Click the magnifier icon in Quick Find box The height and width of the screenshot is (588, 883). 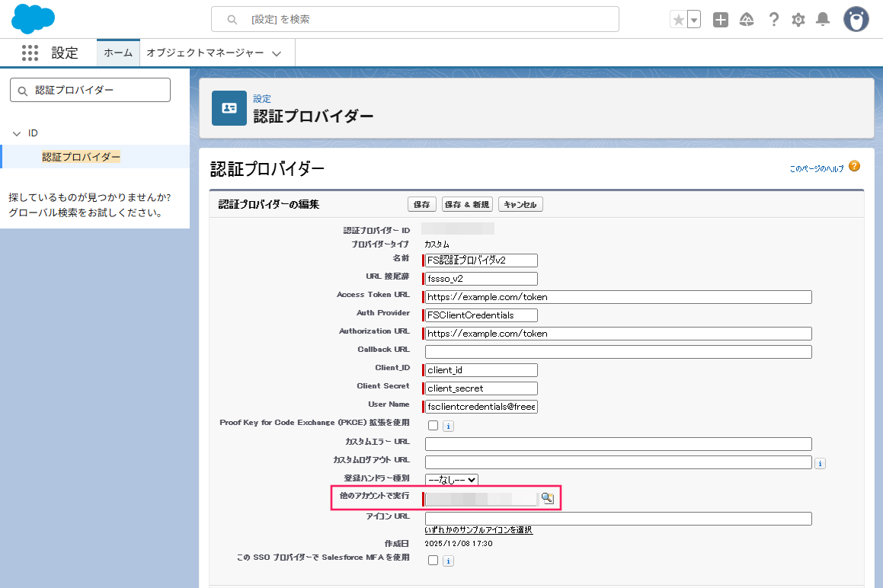(23, 91)
